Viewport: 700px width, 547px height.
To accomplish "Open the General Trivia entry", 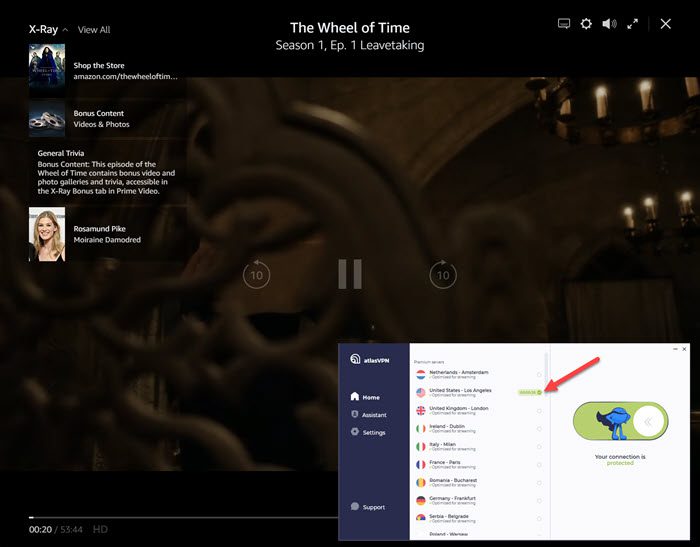I will pyautogui.click(x=106, y=172).
